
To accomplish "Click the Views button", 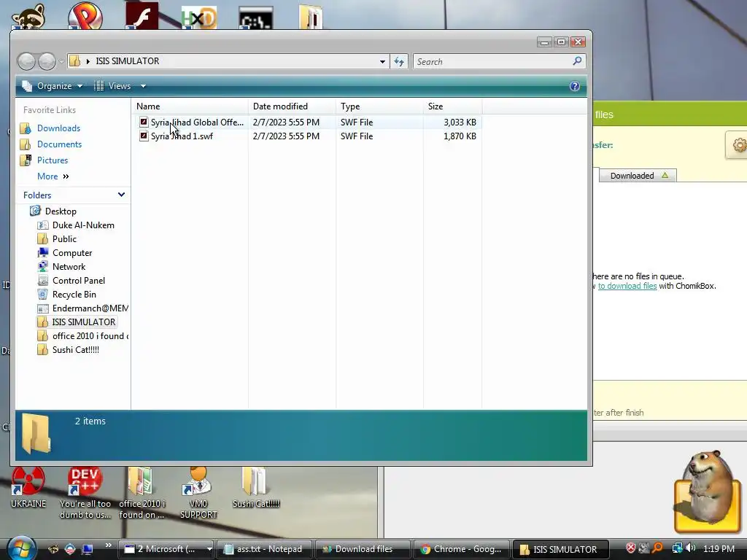I will [x=113, y=86].
